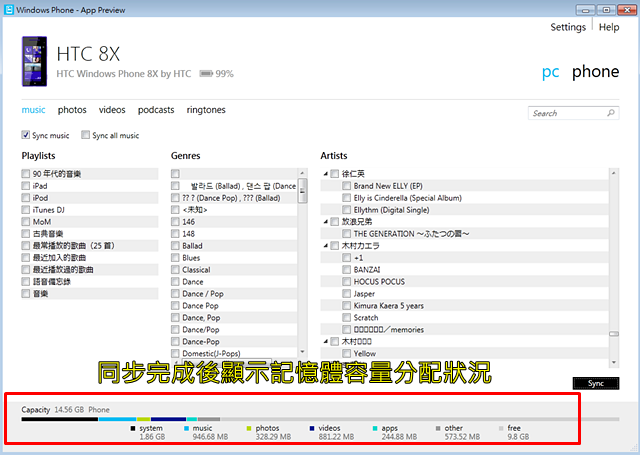The image size is (640, 455).
Task: Collapse the artist node above Yellow album
Action: pyautogui.click(x=326, y=342)
